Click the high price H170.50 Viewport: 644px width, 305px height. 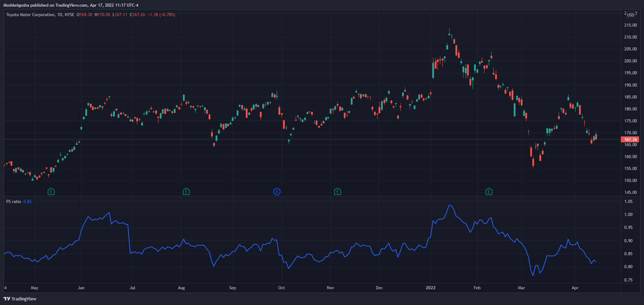[x=102, y=15]
